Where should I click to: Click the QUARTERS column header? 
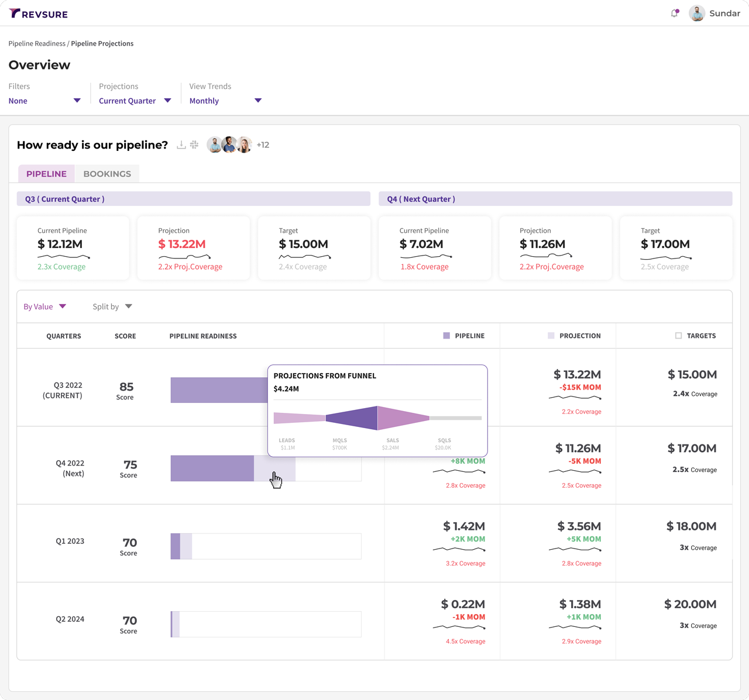pyautogui.click(x=64, y=336)
